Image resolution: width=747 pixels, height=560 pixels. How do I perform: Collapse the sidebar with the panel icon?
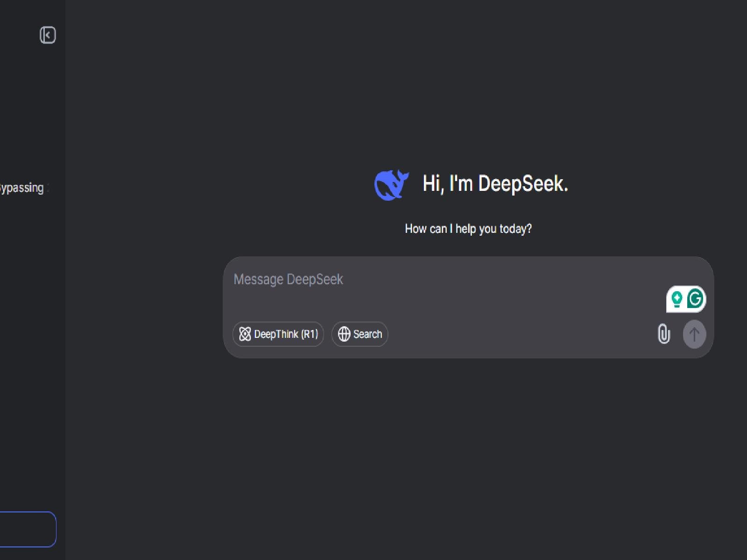48,35
